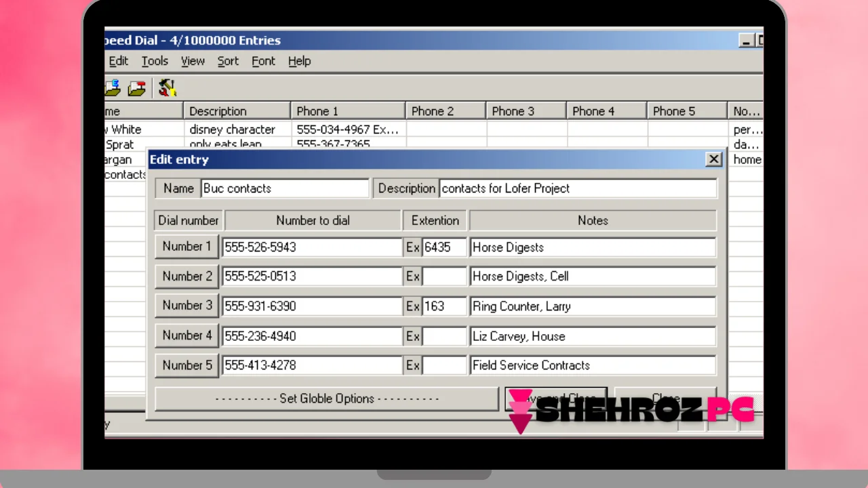Select the 555-034-4967 phone cell
868x488 pixels.
click(x=348, y=129)
